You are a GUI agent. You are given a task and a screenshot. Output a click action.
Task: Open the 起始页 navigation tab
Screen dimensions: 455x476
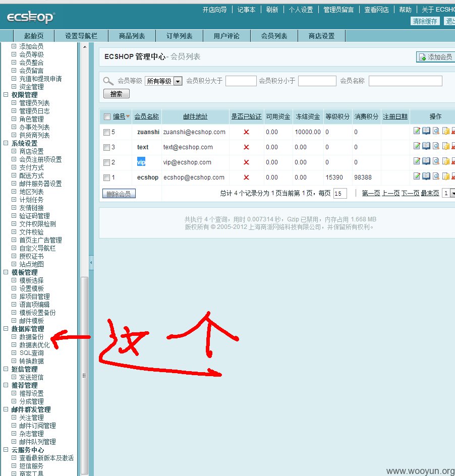(34, 36)
